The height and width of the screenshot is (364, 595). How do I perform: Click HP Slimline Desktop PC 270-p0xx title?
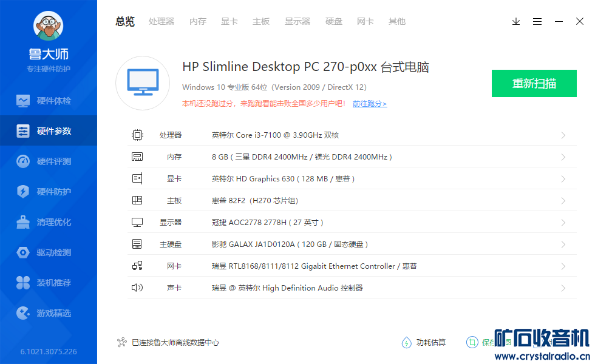[305, 67]
